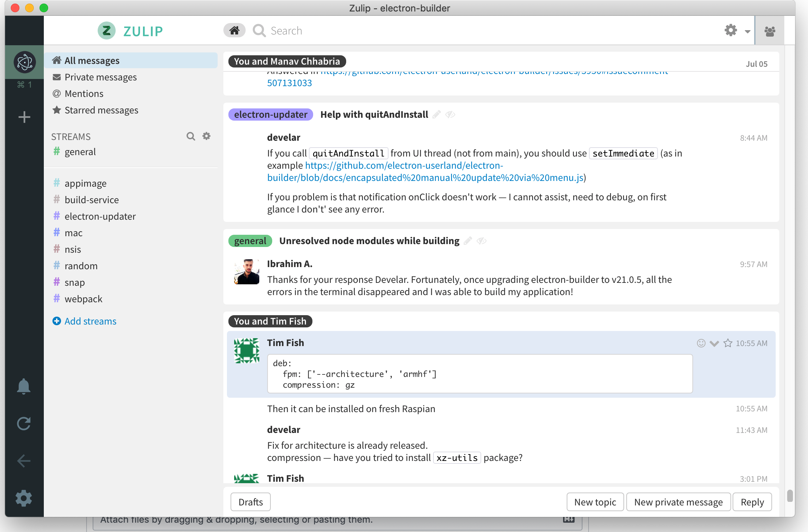
Task: Star the Tim Fish 10:55 AM message
Action: click(728, 343)
